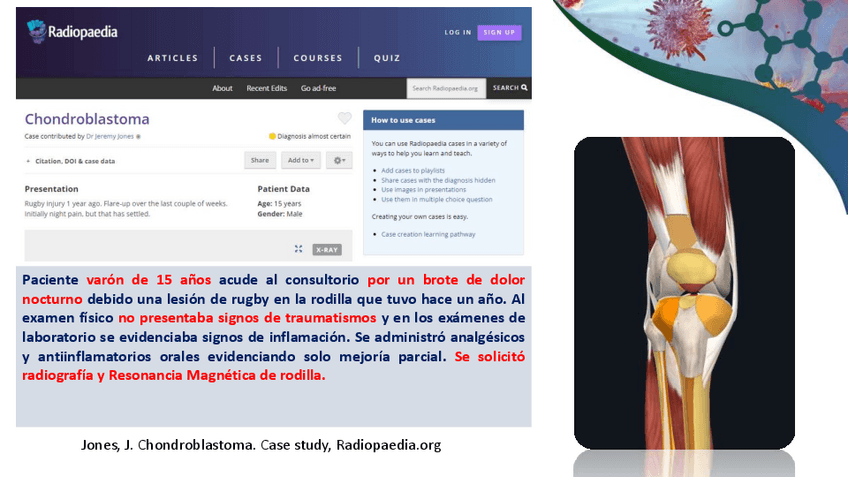Open Recent Edits link
Viewport: 848px width, 477px height.
pos(267,88)
